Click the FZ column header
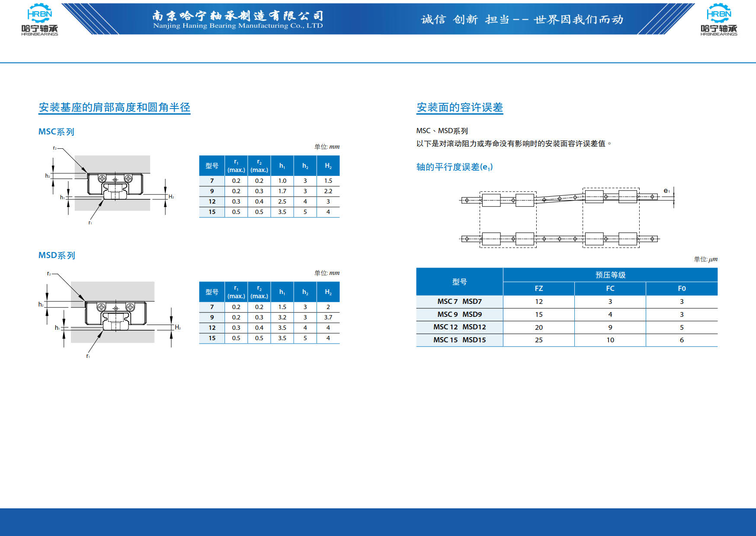756x536 pixels. [539, 289]
